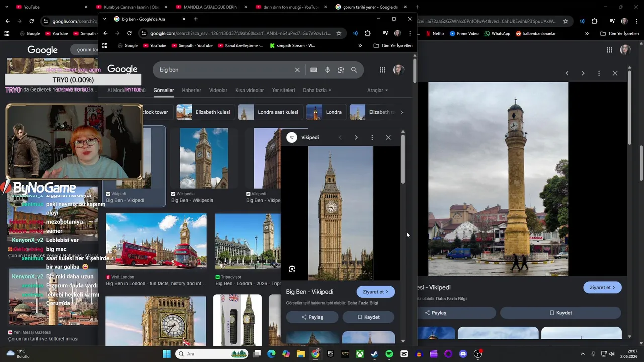The width and height of the screenshot is (644, 362).
Task: Search by image using the Google Lens icon
Action: pos(341,70)
